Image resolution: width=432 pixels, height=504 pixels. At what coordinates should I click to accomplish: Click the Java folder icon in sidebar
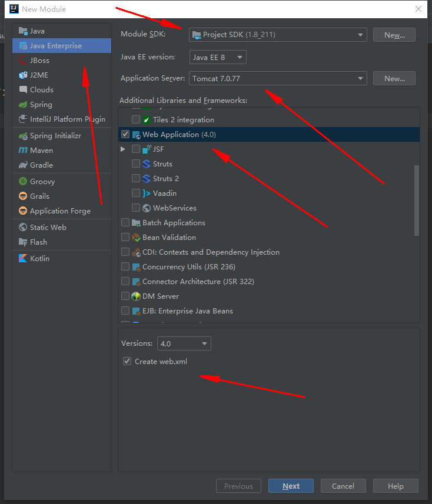[x=23, y=31]
